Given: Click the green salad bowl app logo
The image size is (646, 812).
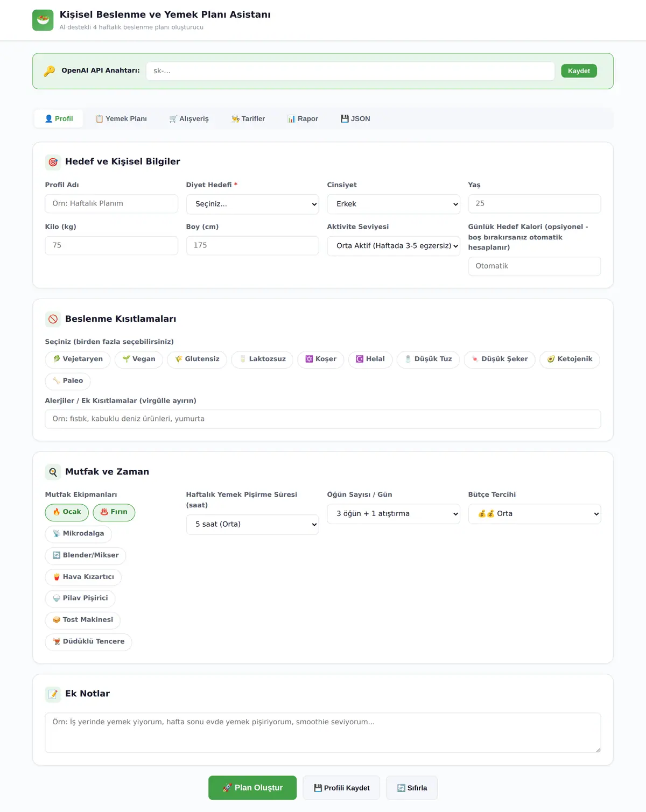Looking at the screenshot, I should pos(43,20).
